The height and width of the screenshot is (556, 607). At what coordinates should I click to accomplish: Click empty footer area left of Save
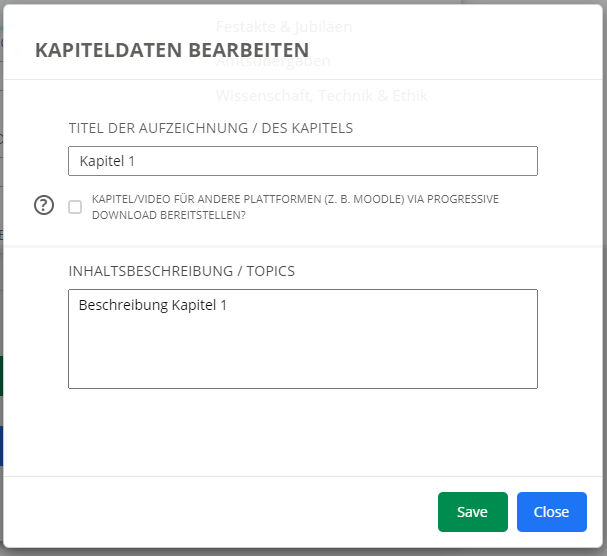tap(220, 512)
